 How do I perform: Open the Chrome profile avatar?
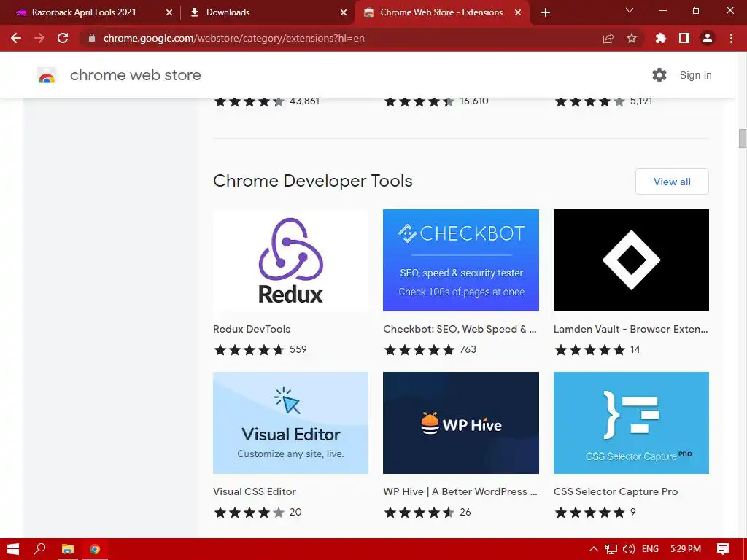point(708,38)
